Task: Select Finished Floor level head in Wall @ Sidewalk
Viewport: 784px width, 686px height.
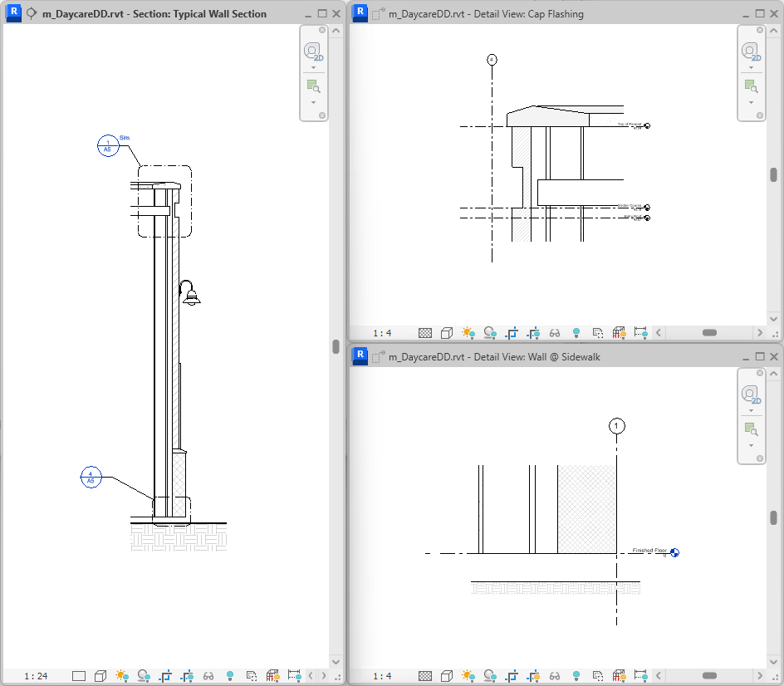Action: [674, 552]
